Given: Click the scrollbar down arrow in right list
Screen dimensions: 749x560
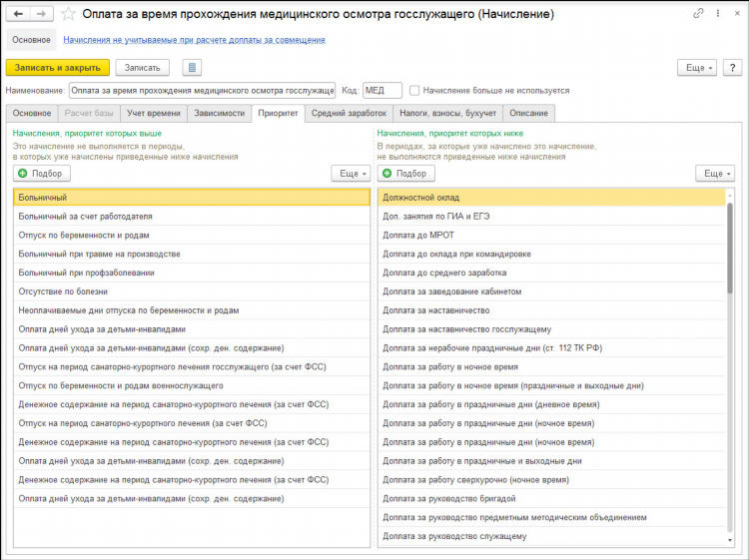Looking at the screenshot, I should coord(729,540).
